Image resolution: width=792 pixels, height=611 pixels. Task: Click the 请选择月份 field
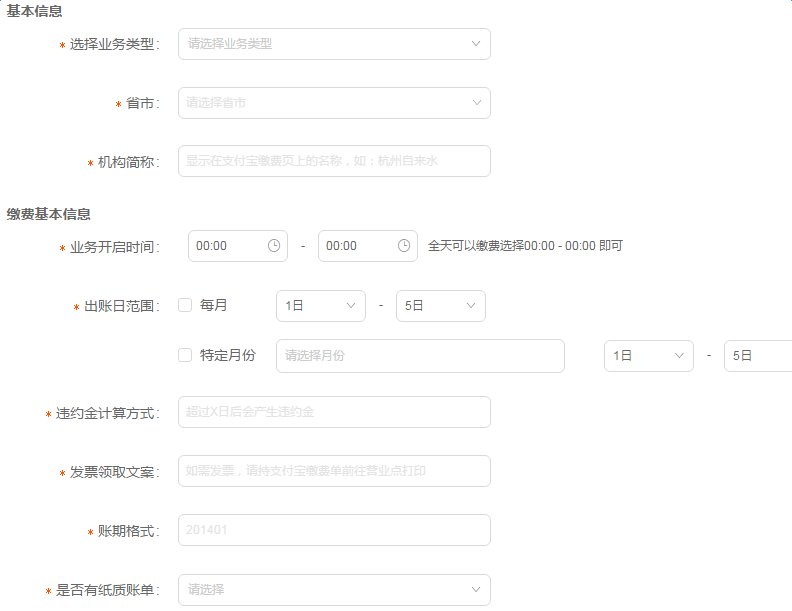tap(420, 356)
